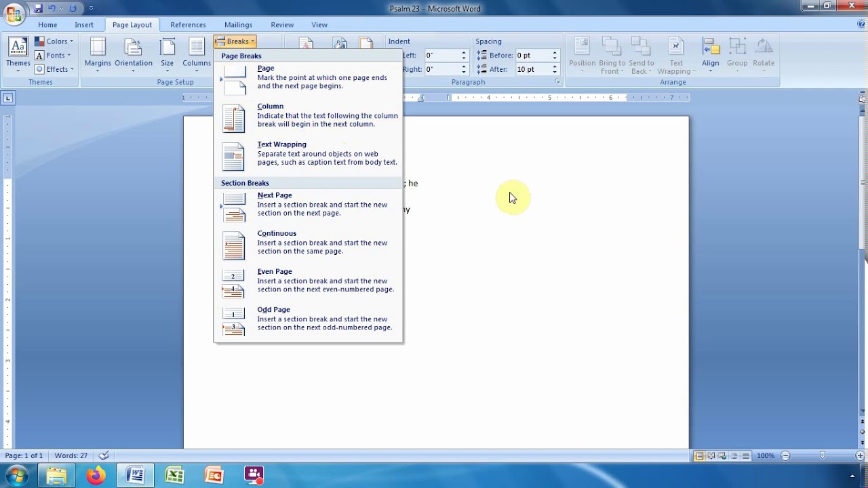The image size is (868, 488).
Task: Open the Align options
Action: (710, 55)
